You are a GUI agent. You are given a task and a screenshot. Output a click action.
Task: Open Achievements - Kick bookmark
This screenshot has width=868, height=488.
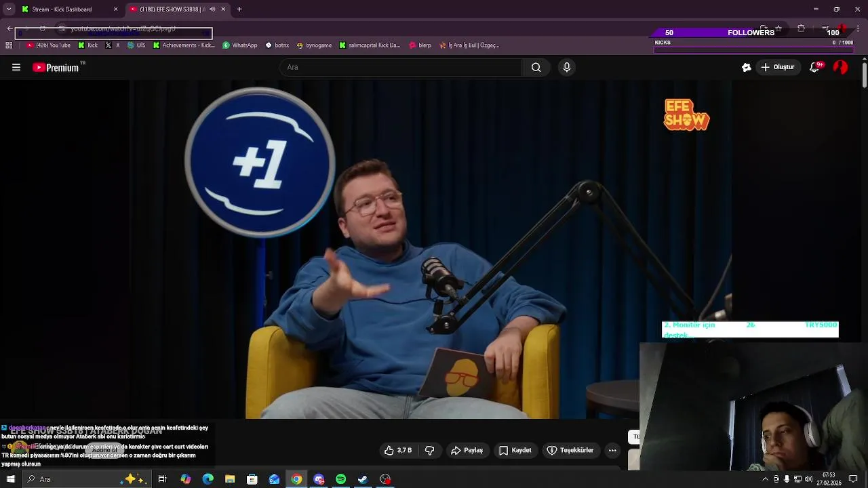184,45
